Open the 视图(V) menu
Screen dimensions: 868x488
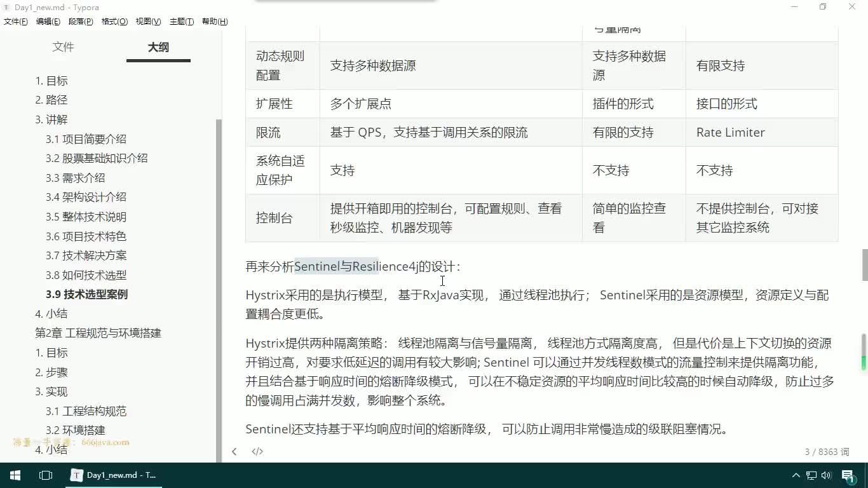coord(148,22)
